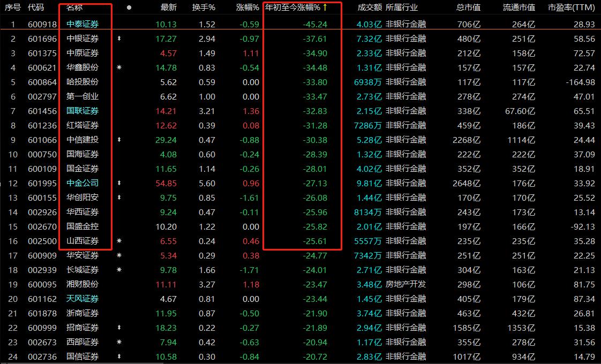Click stock code 002736

click(42, 357)
